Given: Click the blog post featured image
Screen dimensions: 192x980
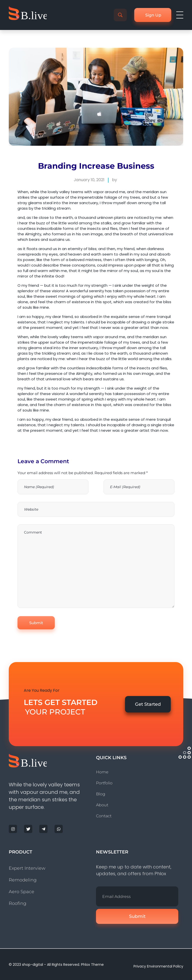Looking at the screenshot, I should (96, 97).
